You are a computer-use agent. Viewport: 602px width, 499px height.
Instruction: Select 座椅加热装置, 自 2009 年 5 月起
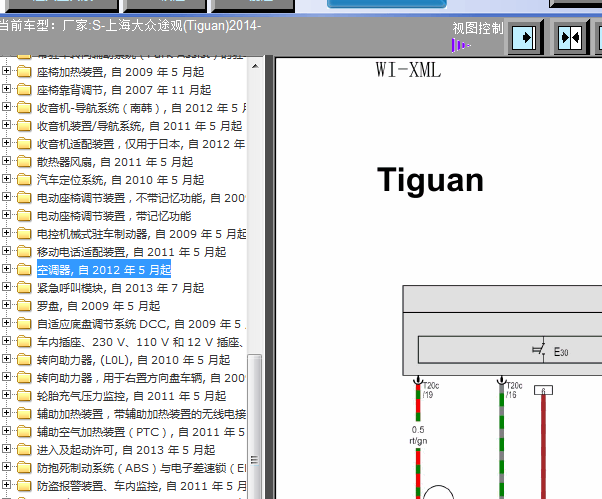click(120, 72)
